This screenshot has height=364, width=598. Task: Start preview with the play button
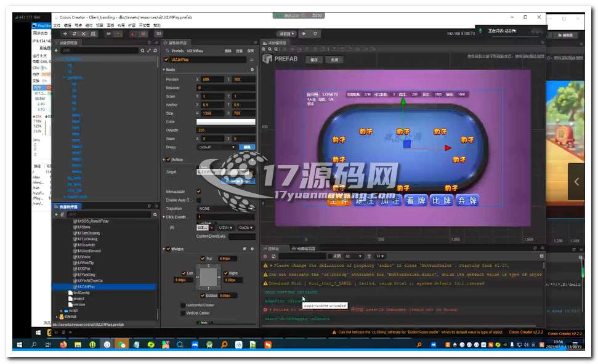(304, 34)
